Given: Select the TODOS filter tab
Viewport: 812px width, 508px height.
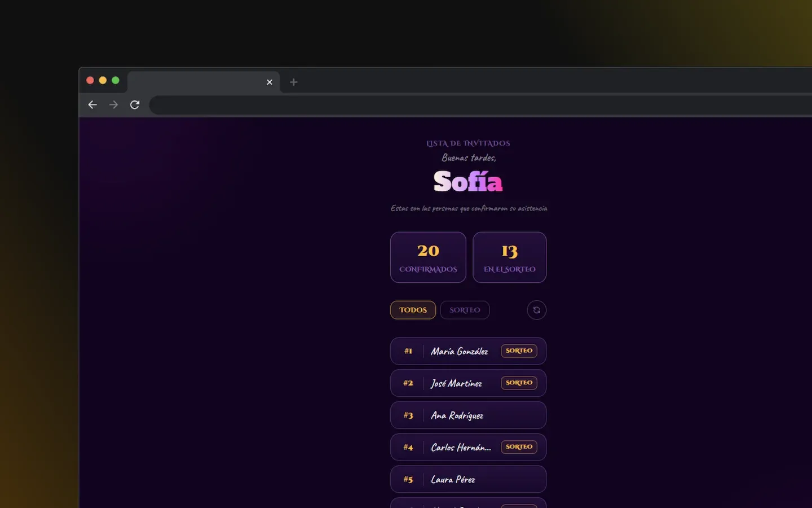Looking at the screenshot, I should click(413, 310).
